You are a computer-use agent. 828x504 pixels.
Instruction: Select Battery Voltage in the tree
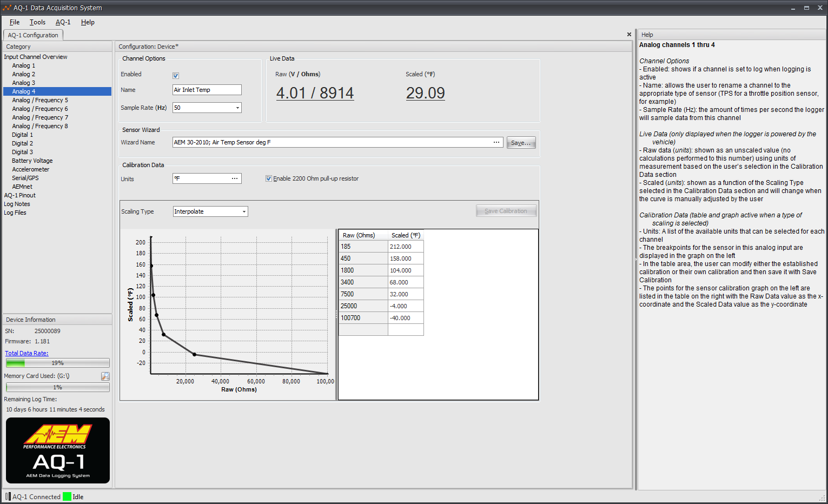click(32, 161)
